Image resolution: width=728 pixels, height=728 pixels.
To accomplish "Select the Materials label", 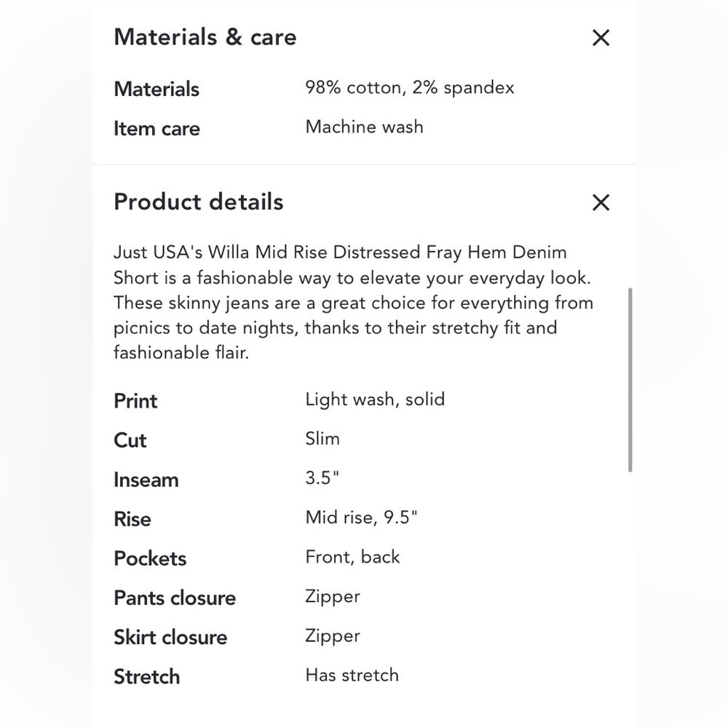I will 157,89.
